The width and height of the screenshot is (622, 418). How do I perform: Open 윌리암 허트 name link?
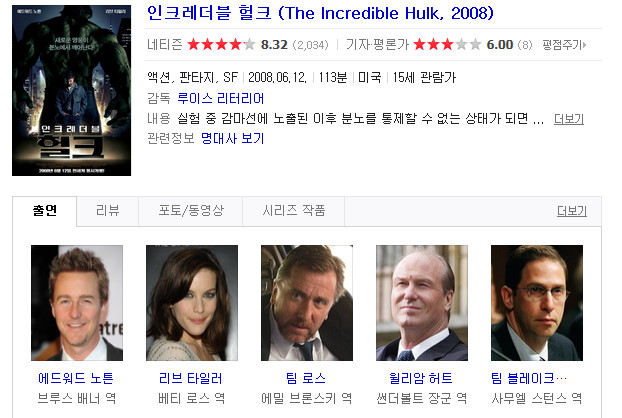pos(421,378)
